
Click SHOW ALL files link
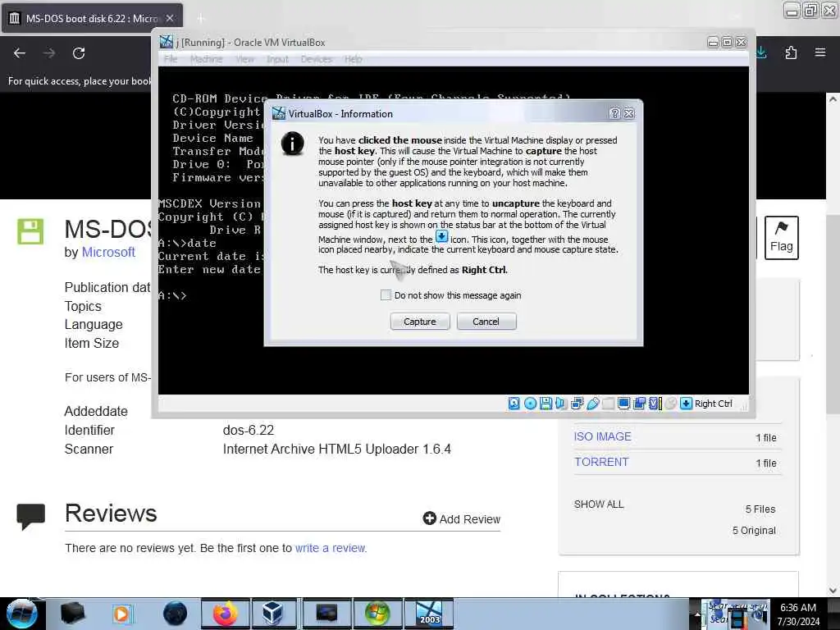598,504
